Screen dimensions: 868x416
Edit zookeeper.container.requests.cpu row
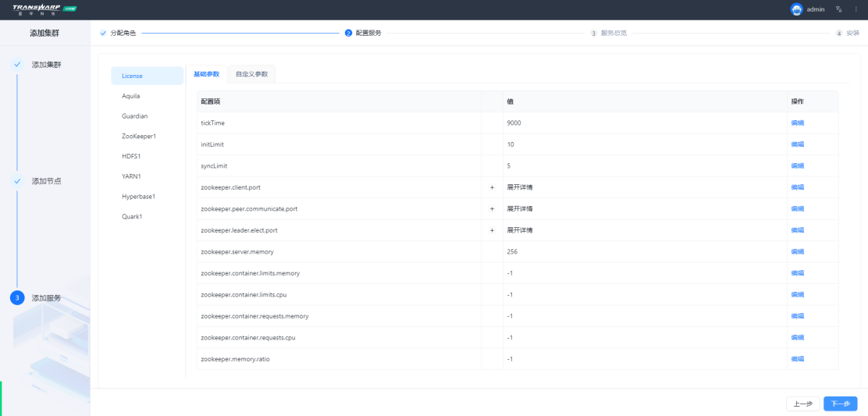pyautogui.click(x=797, y=337)
